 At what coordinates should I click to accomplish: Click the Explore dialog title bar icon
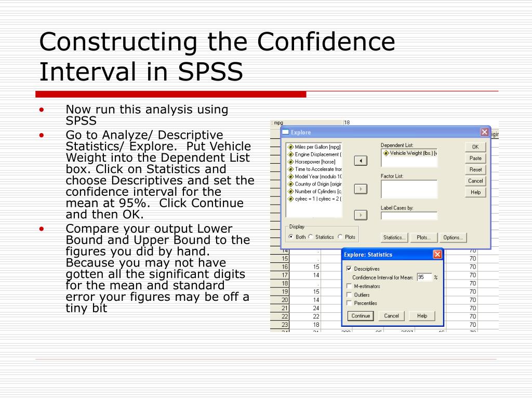pyautogui.click(x=286, y=132)
